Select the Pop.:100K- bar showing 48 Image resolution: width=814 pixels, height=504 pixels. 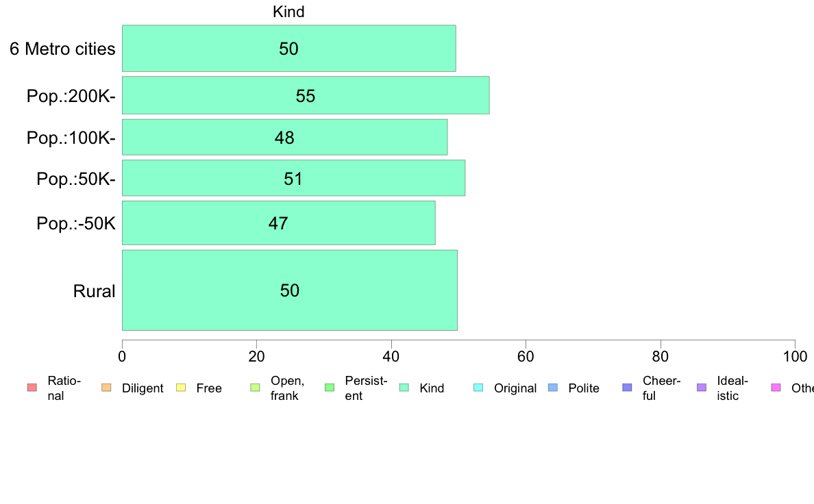click(284, 137)
